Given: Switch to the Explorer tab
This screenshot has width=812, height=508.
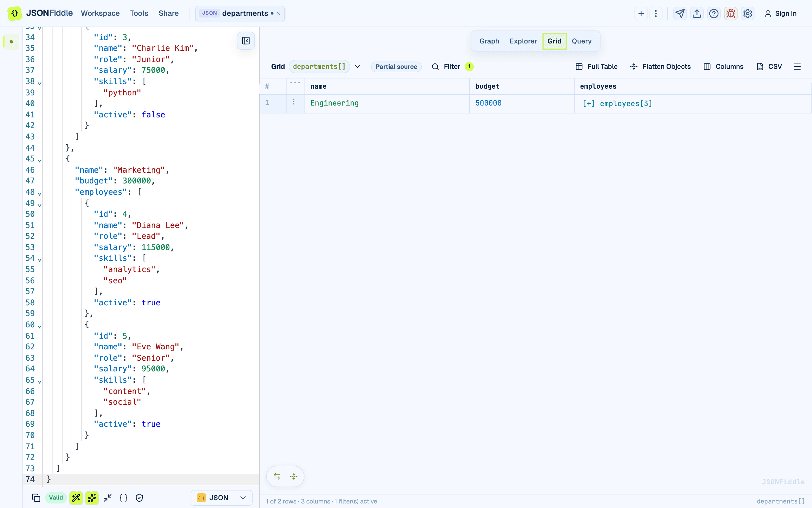Looking at the screenshot, I should [x=523, y=41].
